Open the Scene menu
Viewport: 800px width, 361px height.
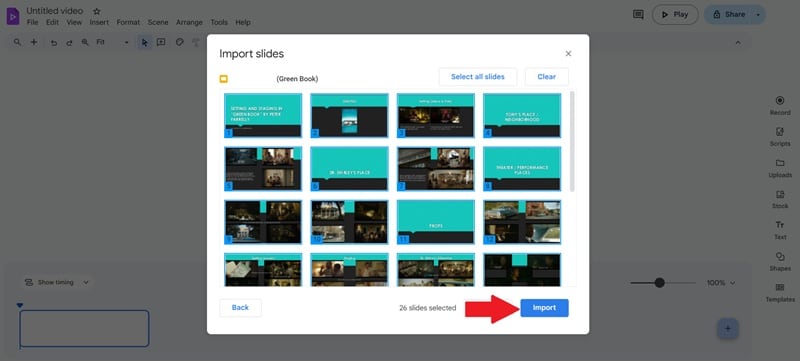coord(158,22)
